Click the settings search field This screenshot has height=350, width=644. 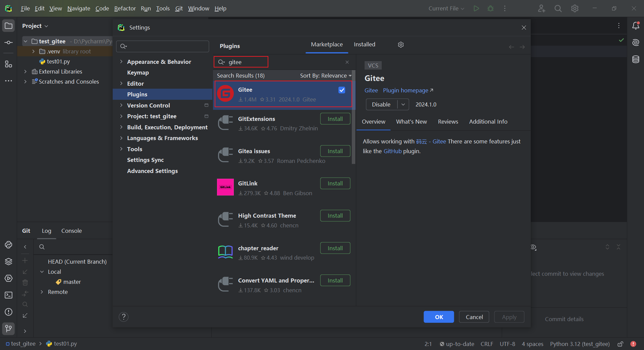click(x=163, y=46)
